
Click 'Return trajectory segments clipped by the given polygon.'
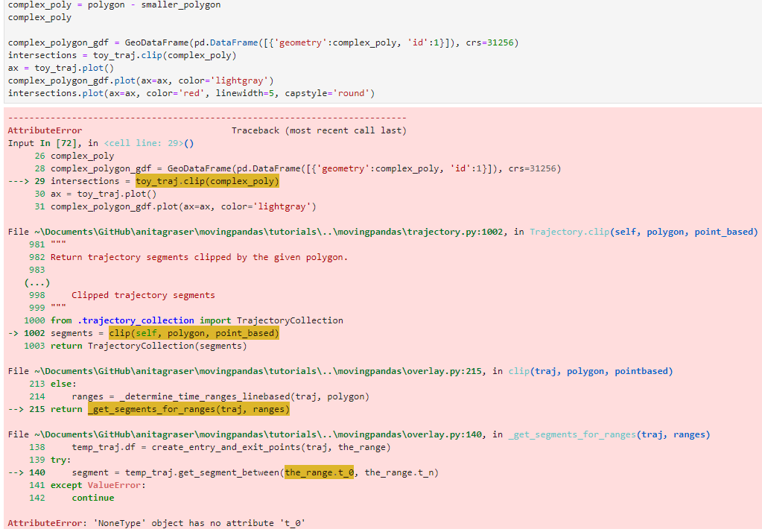coord(199,257)
